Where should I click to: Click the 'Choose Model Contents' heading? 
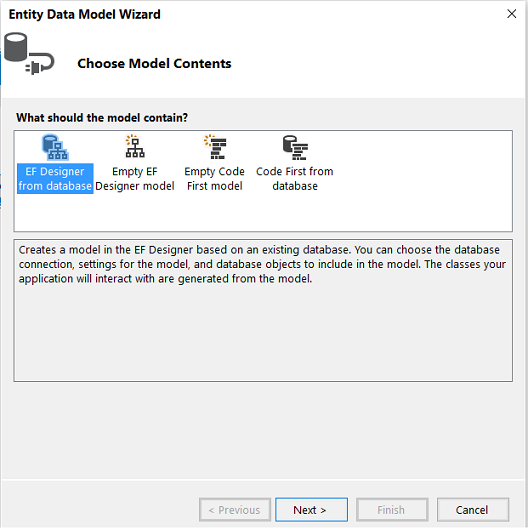coord(154,64)
